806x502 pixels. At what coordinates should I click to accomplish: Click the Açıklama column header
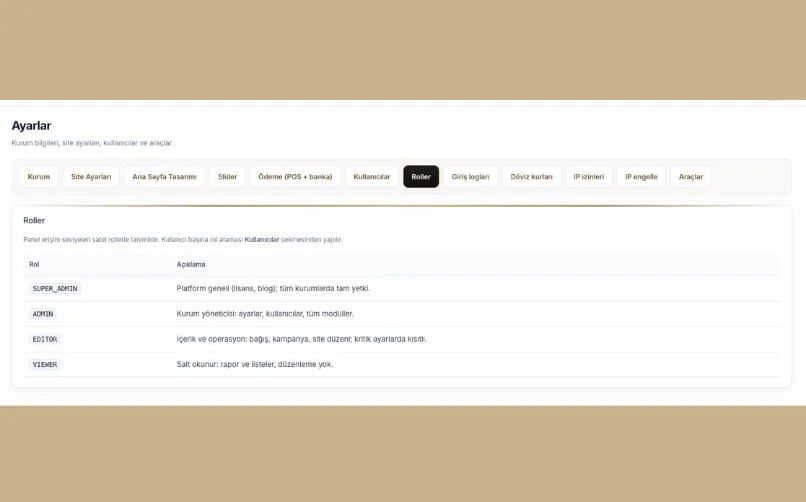click(x=191, y=265)
